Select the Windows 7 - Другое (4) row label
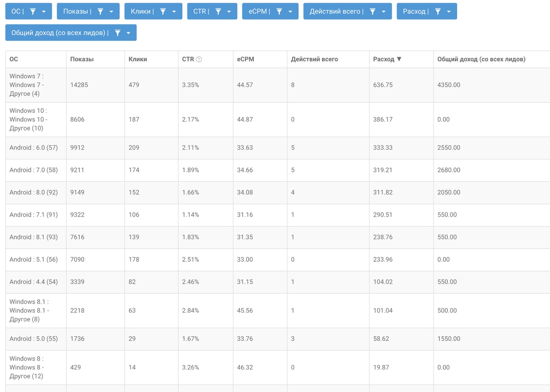 click(27, 85)
